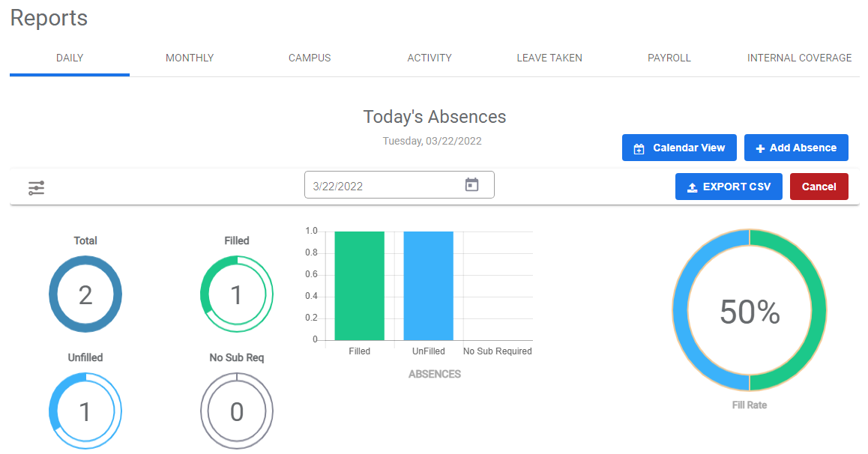Click the red Cancel button
Image resolution: width=868 pixels, height=454 pixels.
point(819,187)
